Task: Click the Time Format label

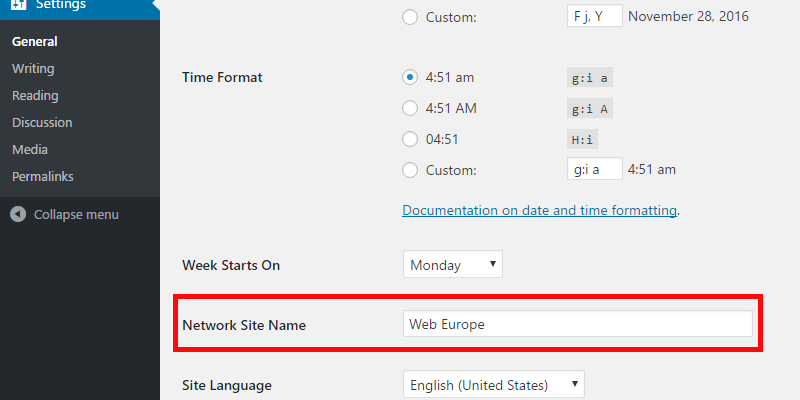Action: click(x=222, y=78)
